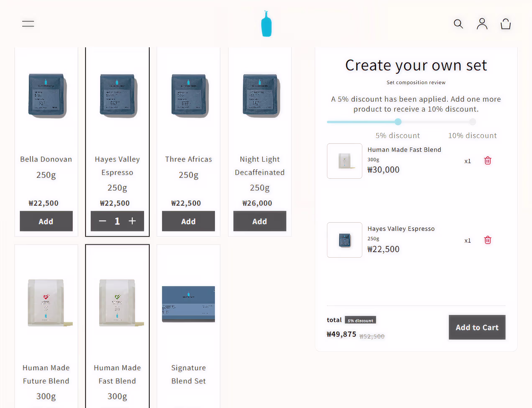Image resolution: width=532 pixels, height=408 pixels.
Task: Select the Human Made Future Blend image
Action: click(50, 303)
